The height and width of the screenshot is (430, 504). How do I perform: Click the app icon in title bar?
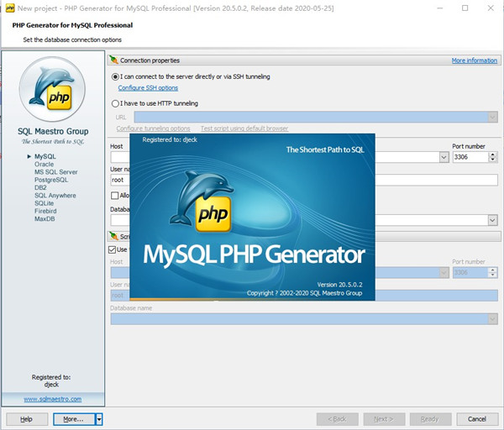(x=8, y=8)
